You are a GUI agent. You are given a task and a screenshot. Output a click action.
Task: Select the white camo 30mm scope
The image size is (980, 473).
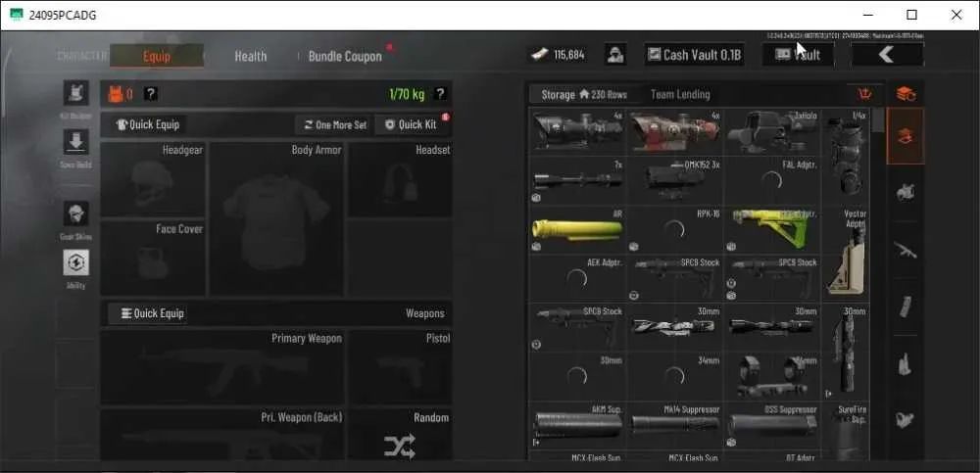tap(675, 327)
